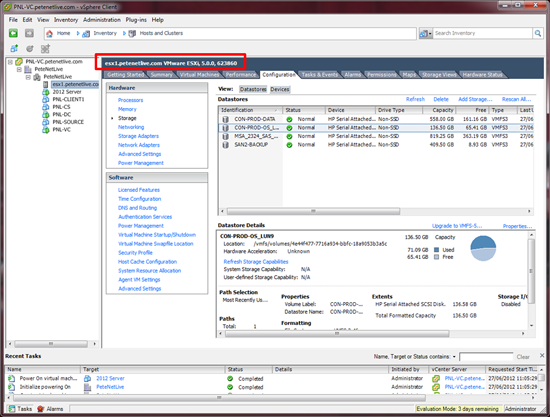Click the green navigate back arrow icon

click(x=13, y=33)
